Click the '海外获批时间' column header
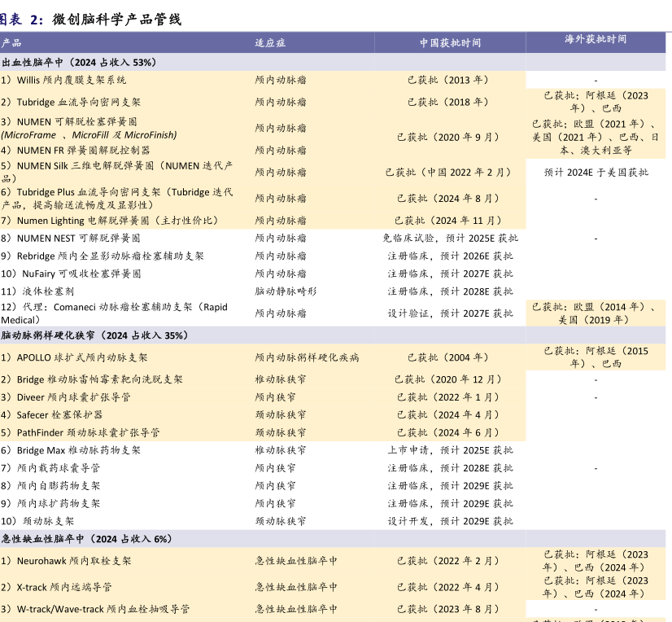Screen dimensions: 672x622 [596, 39]
